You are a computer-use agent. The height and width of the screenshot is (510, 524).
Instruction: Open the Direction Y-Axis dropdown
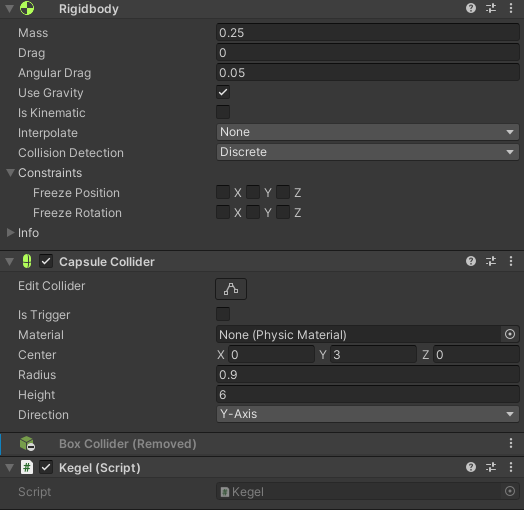point(368,414)
